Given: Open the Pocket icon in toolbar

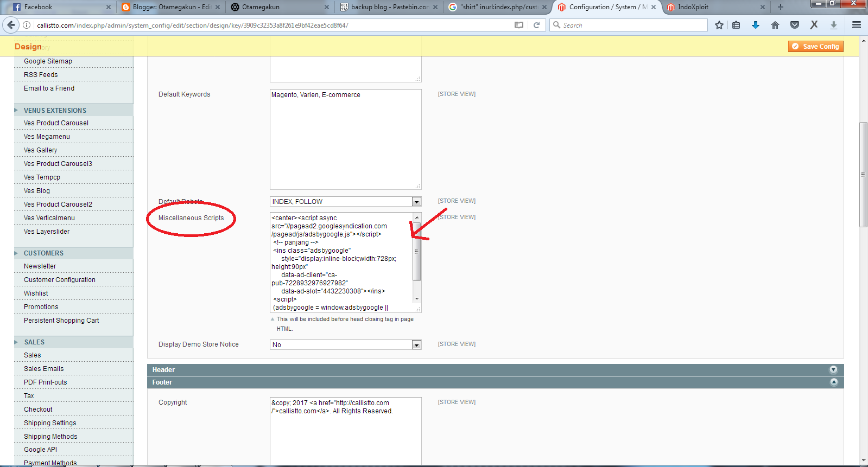Looking at the screenshot, I should [795, 25].
